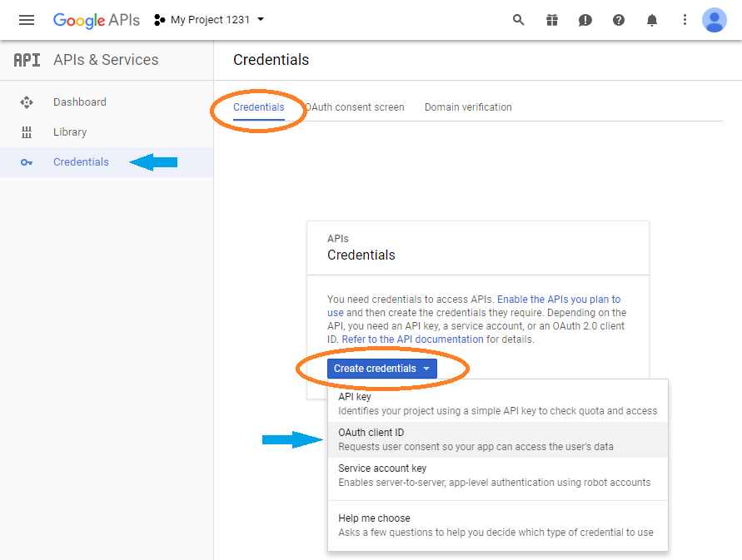Pick Service account key option
The height and width of the screenshot is (560, 742).
[x=498, y=475]
